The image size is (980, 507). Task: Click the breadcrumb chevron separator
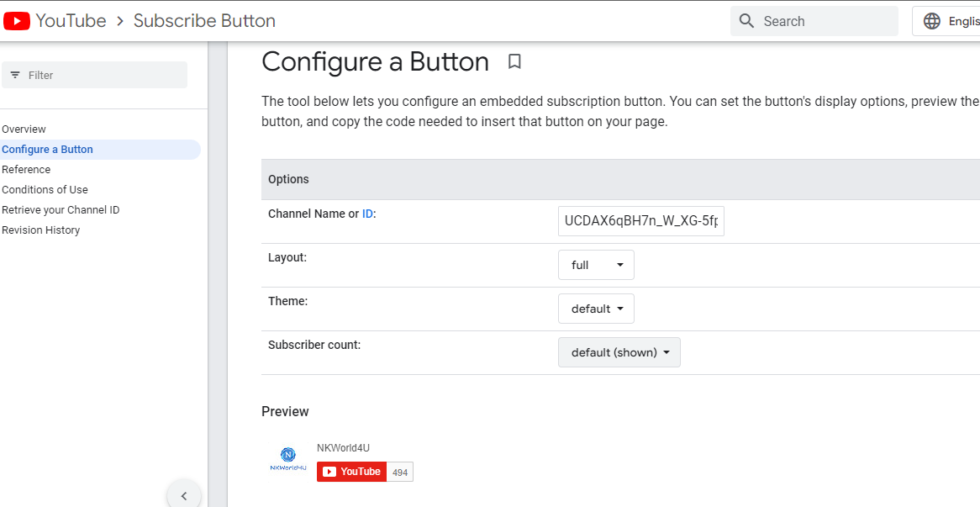(119, 21)
